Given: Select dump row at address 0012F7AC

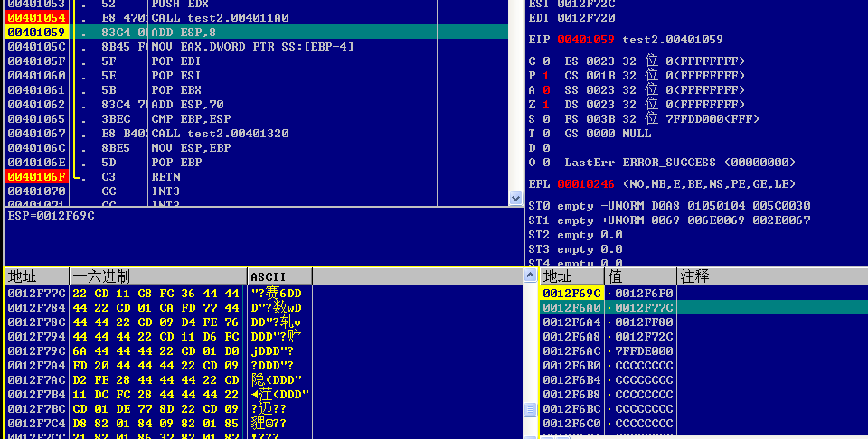Looking at the screenshot, I should point(159,379).
